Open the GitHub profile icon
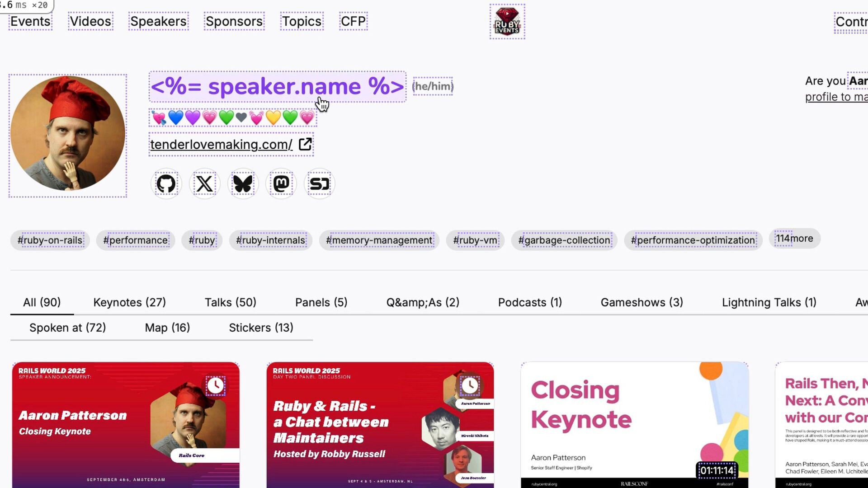This screenshot has width=868, height=488. pos(166,184)
